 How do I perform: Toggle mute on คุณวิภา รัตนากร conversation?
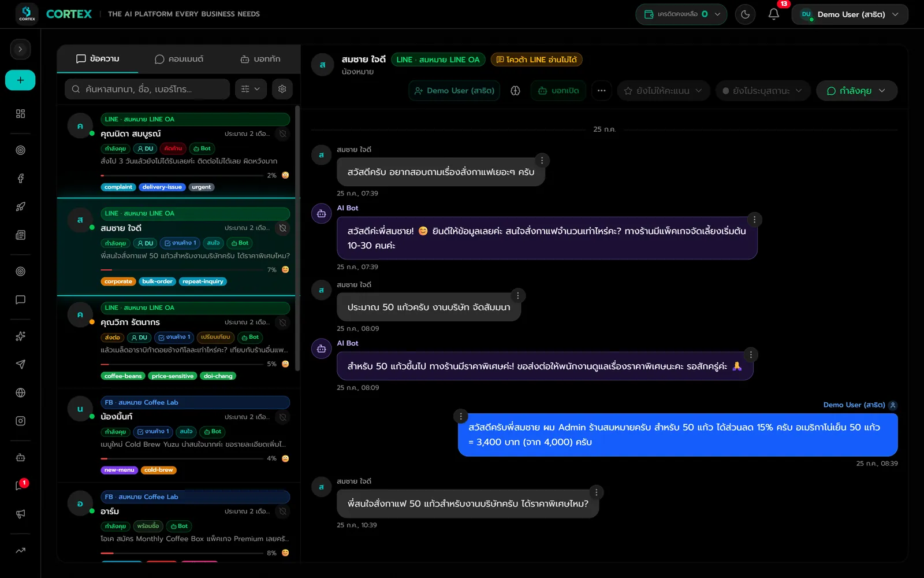(x=282, y=323)
